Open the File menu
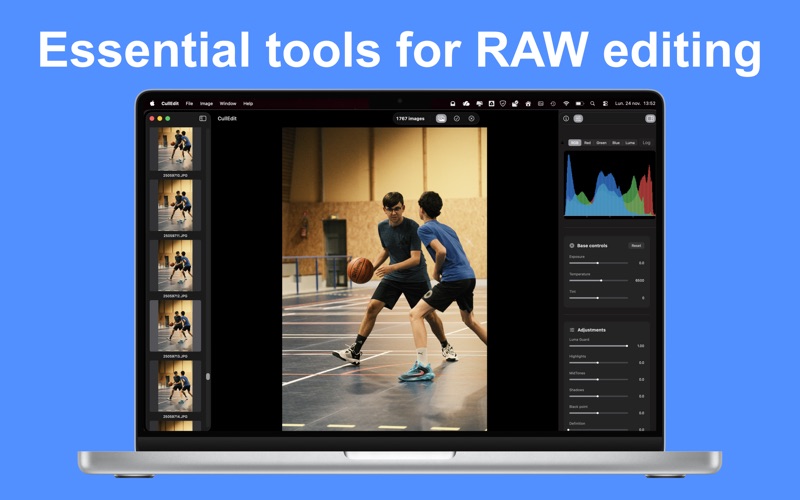 189,104
